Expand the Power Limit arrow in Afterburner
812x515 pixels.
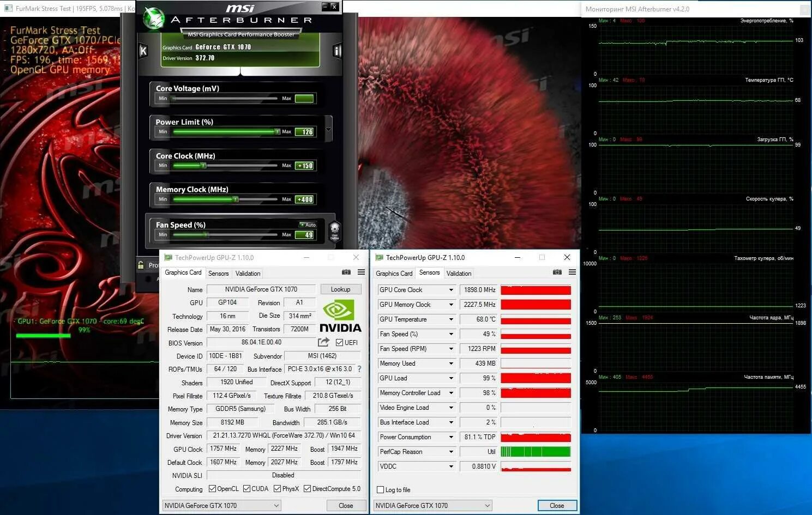pos(328,130)
